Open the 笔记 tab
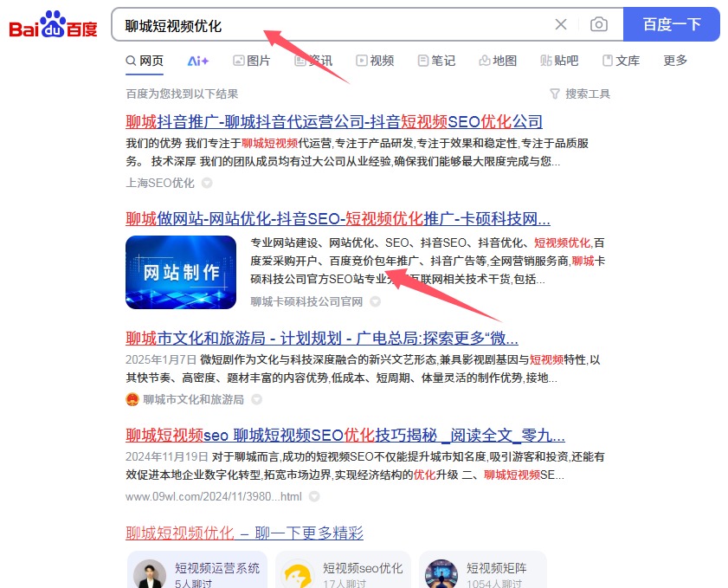 pos(437,61)
